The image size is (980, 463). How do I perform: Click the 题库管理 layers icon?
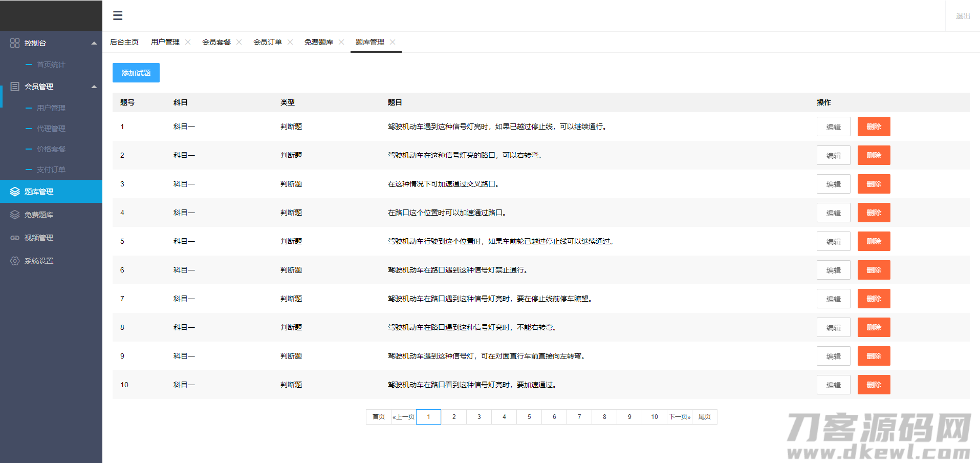15,192
